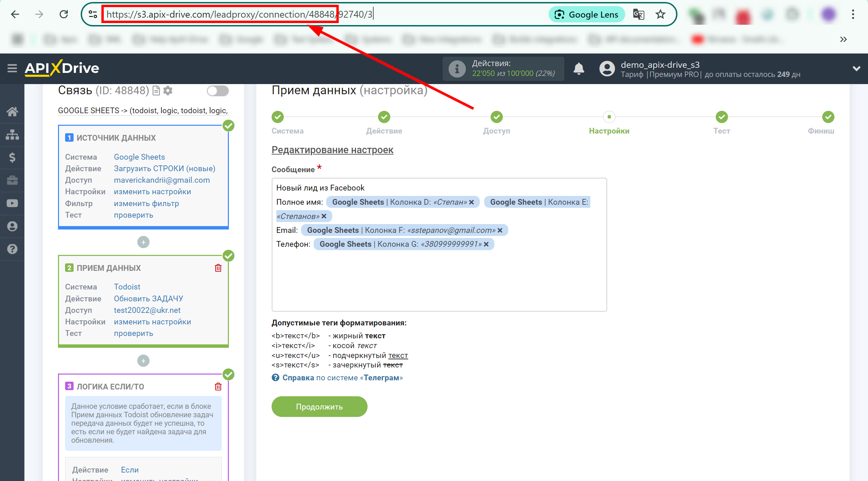Go forward with the browser arrow
The width and height of the screenshot is (868, 481).
pos(39,14)
